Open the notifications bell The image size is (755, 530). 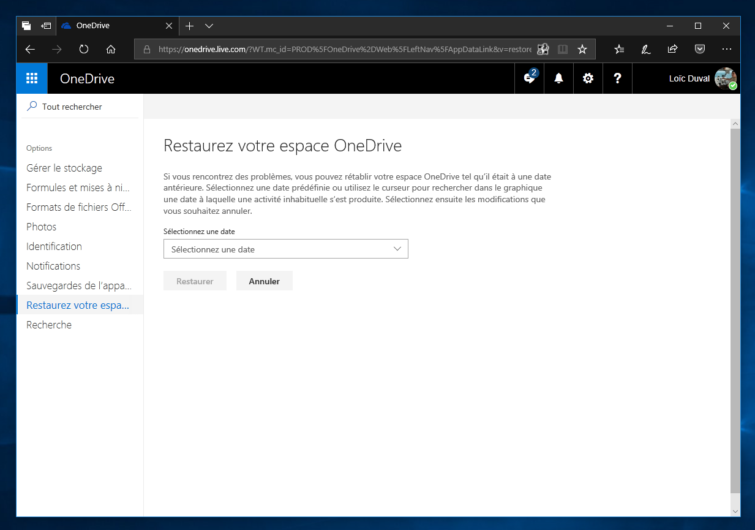point(559,78)
